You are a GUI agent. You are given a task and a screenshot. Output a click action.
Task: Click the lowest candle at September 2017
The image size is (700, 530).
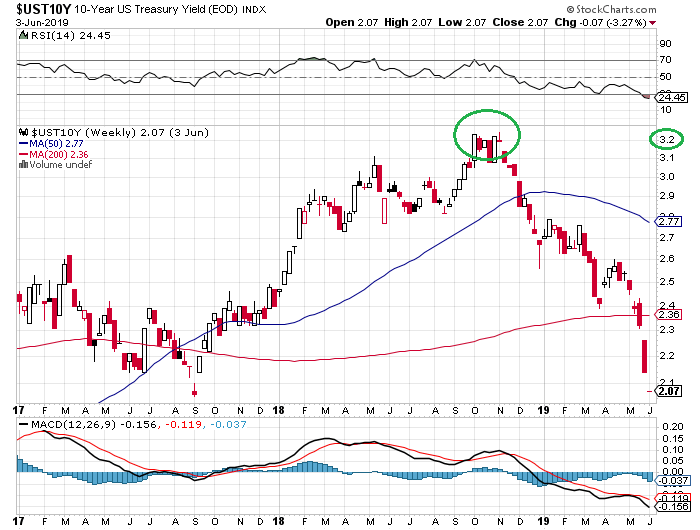(x=194, y=390)
